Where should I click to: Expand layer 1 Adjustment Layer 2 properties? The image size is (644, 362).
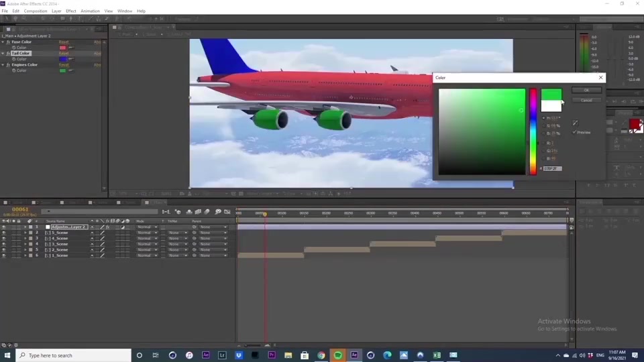[25, 227]
